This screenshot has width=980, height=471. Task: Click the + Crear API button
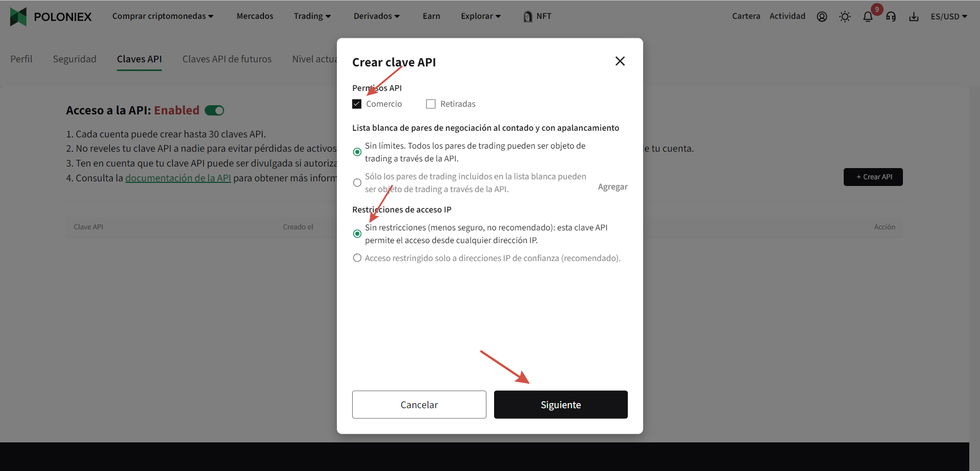(873, 177)
